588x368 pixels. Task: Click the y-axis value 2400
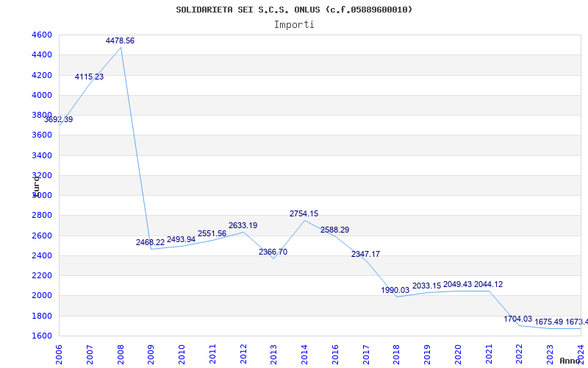(42, 255)
